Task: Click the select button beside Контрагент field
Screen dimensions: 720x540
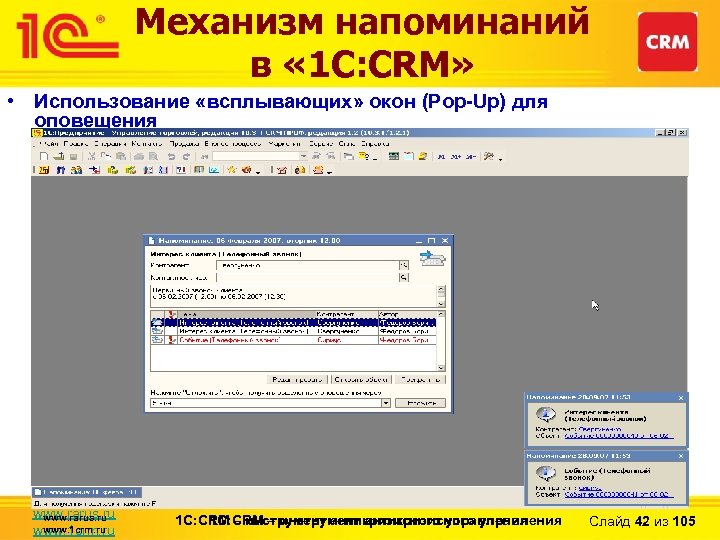Action: point(404,265)
